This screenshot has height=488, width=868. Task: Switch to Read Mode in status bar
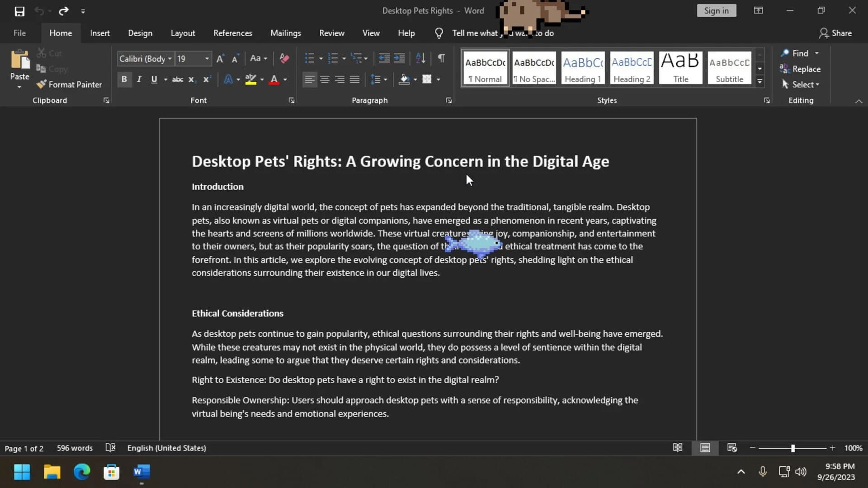point(678,448)
